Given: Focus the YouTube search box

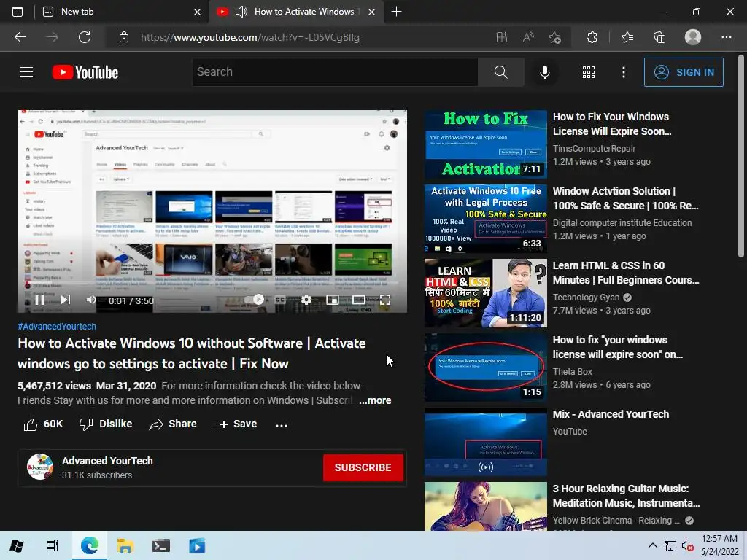Looking at the screenshot, I should [x=335, y=72].
